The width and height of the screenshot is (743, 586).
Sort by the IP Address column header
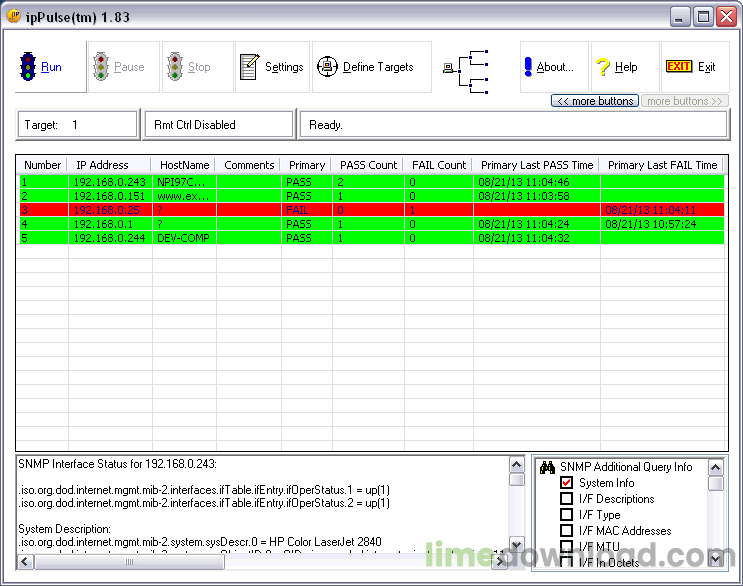(109, 165)
